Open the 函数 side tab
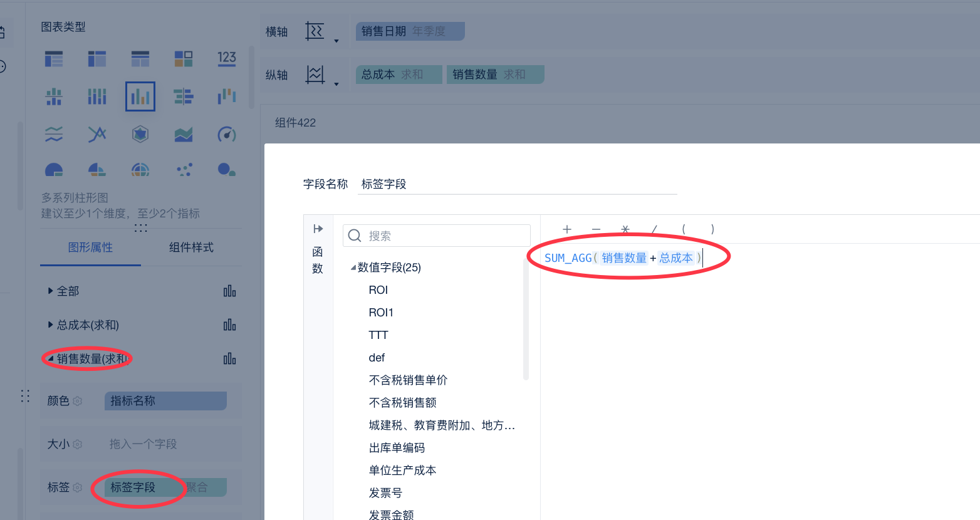This screenshot has width=980, height=520. [318, 260]
